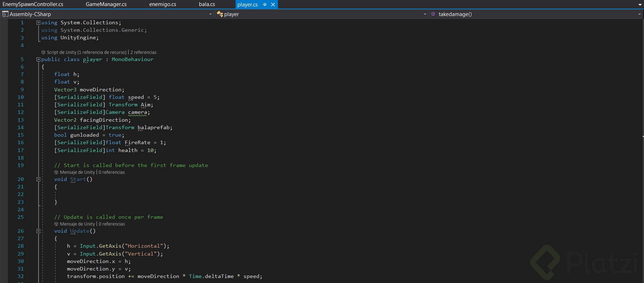Close the player.cs tab
The height and width of the screenshot is (283, 644).
coord(273,5)
